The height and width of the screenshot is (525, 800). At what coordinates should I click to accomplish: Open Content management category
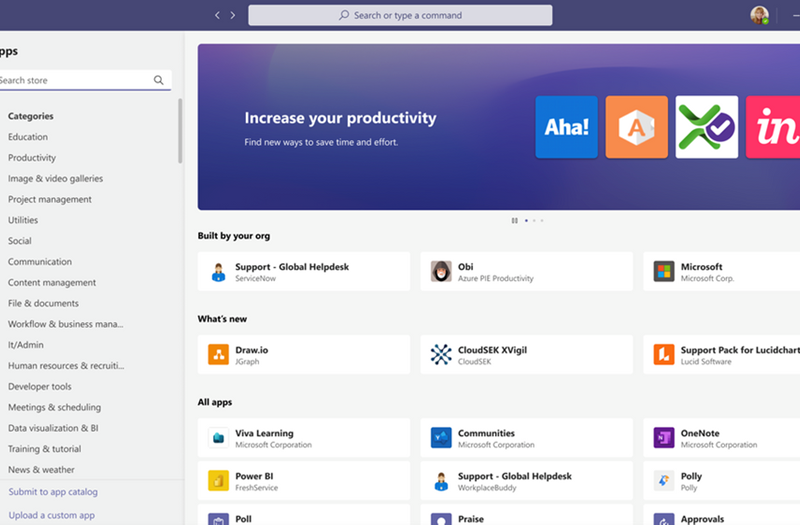(x=52, y=283)
